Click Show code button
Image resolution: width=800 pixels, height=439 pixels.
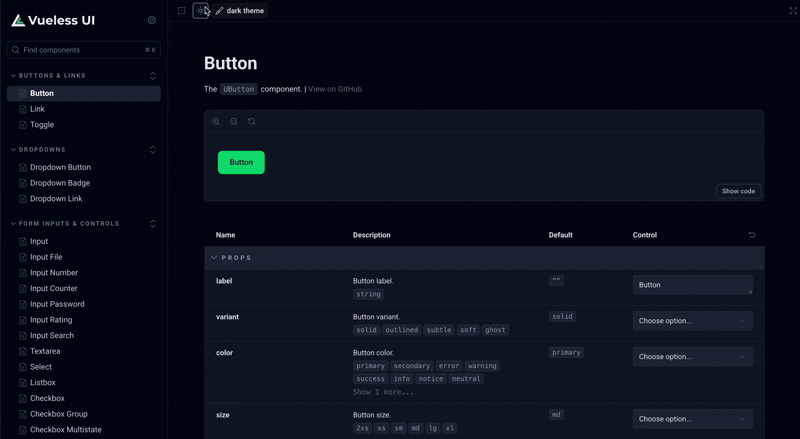point(738,191)
